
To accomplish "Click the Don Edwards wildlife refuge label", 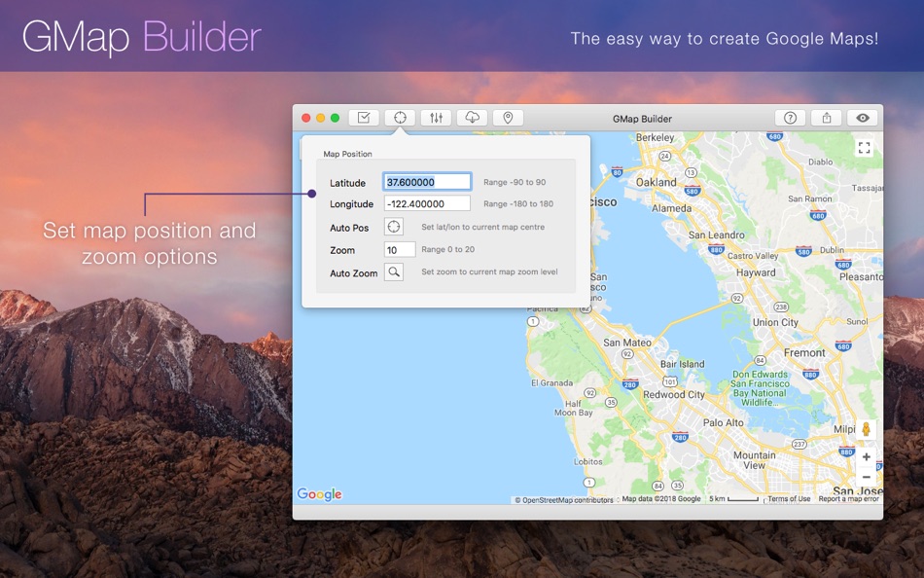I will 760,388.
